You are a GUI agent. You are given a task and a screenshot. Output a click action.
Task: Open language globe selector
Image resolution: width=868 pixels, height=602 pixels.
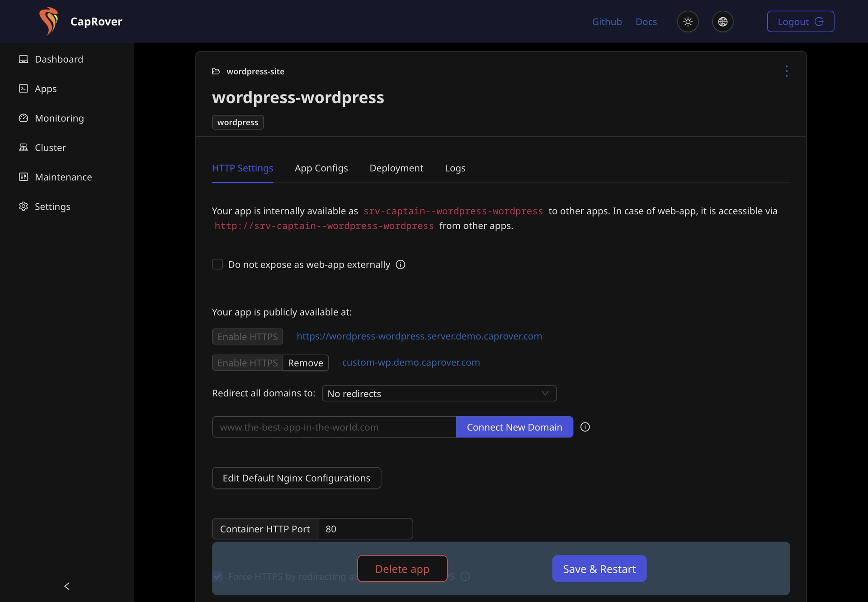tap(722, 22)
